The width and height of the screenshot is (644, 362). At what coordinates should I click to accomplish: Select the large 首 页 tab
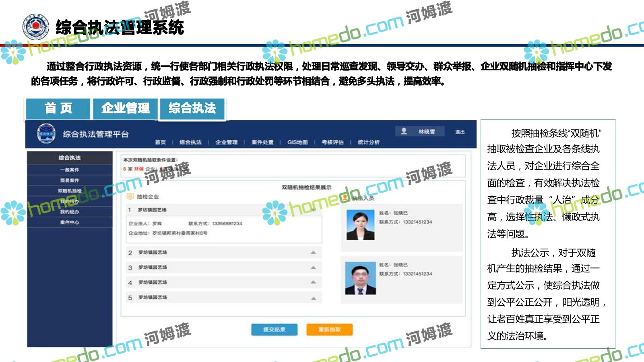click(58, 109)
